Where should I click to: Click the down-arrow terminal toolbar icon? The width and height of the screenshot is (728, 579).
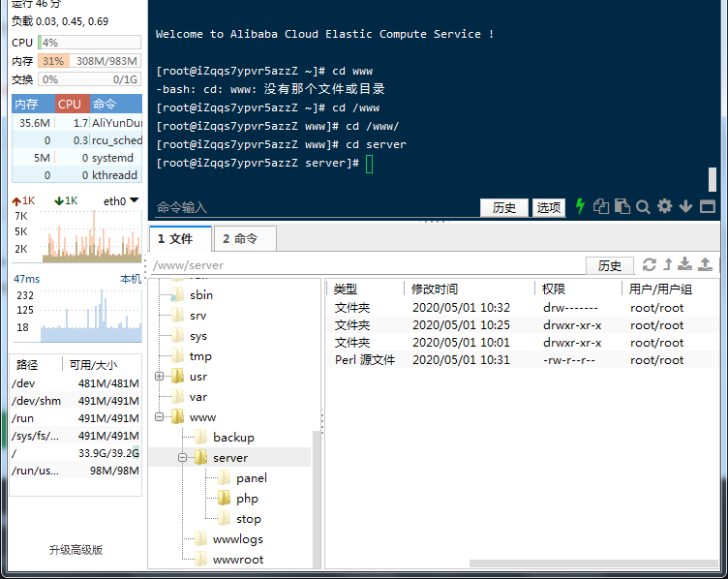point(685,206)
